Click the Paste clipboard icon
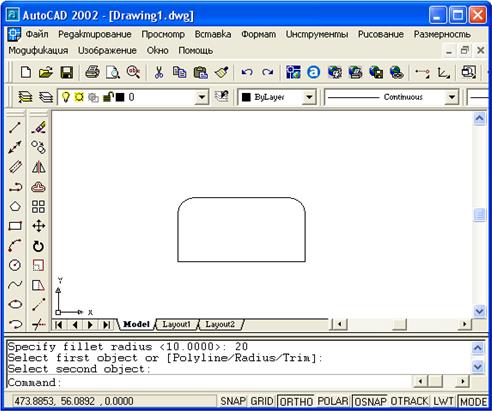 click(x=200, y=72)
